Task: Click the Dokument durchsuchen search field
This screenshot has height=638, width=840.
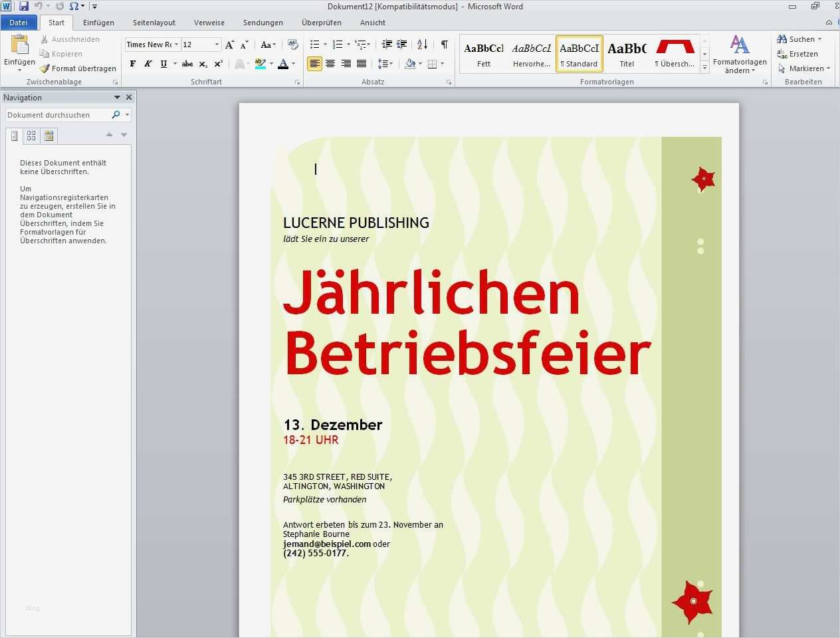Action: pos(60,114)
